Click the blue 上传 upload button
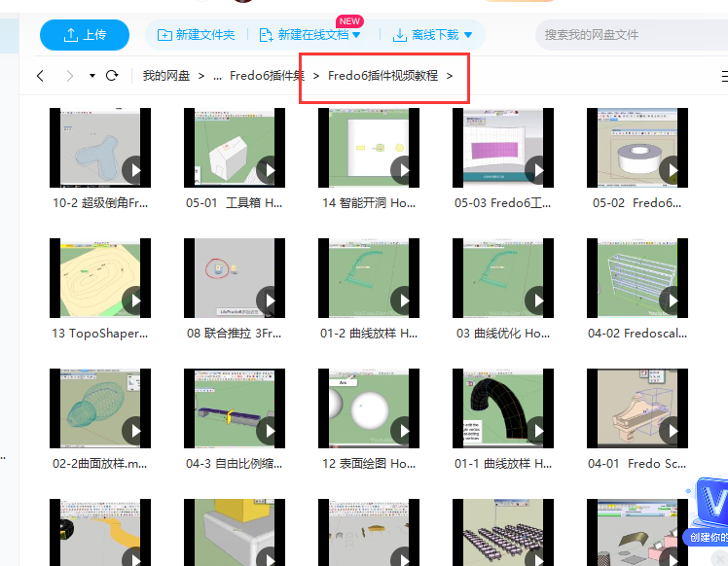Screen dimensions: 728x566 (85, 35)
